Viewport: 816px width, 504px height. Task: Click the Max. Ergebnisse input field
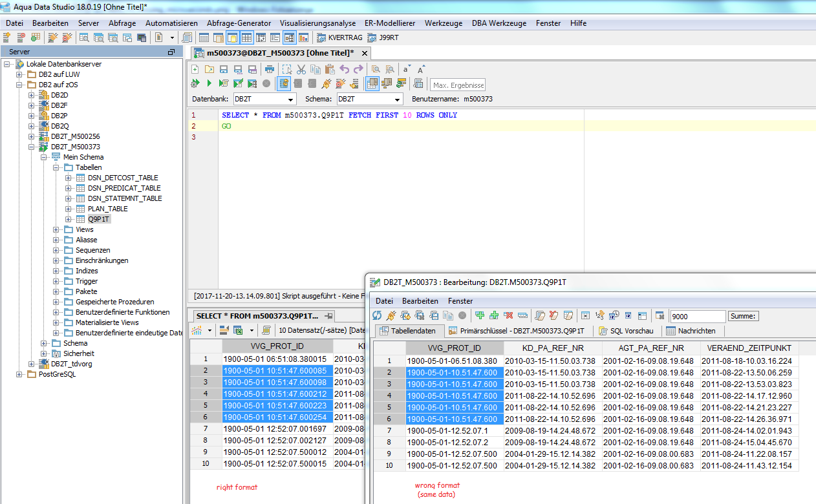(x=457, y=85)
